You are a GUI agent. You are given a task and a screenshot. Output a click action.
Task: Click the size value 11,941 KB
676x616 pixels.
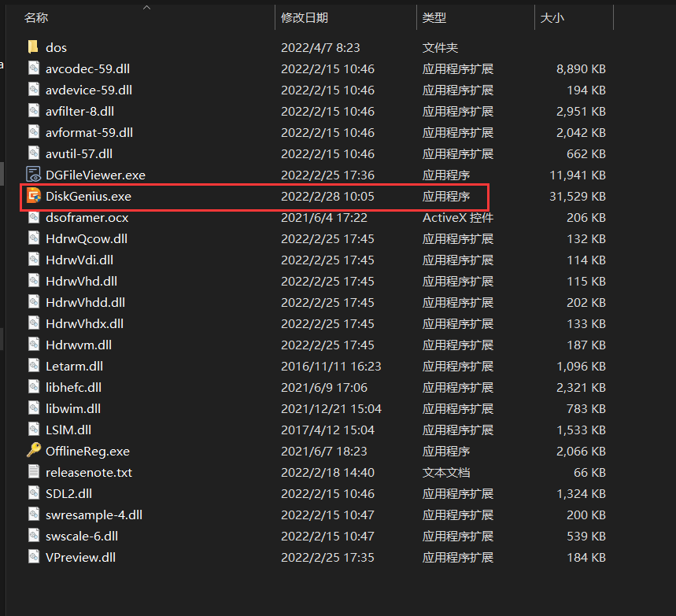[578, 175]
